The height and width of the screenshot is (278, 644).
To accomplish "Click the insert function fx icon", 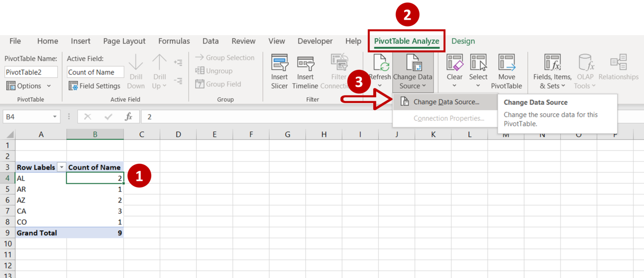I will coord(129,117).
